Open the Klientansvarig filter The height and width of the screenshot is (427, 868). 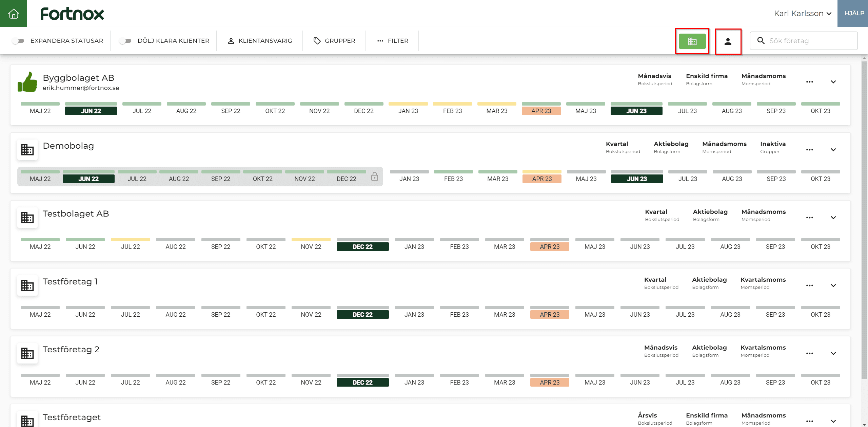(x=260, y=41)
